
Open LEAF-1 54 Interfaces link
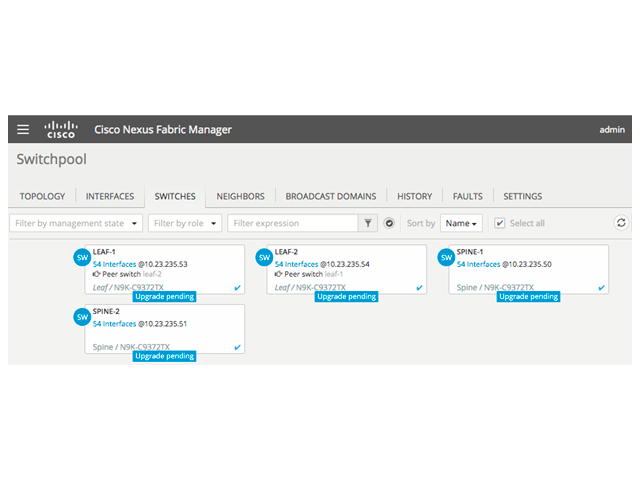[x=114, y=264]
